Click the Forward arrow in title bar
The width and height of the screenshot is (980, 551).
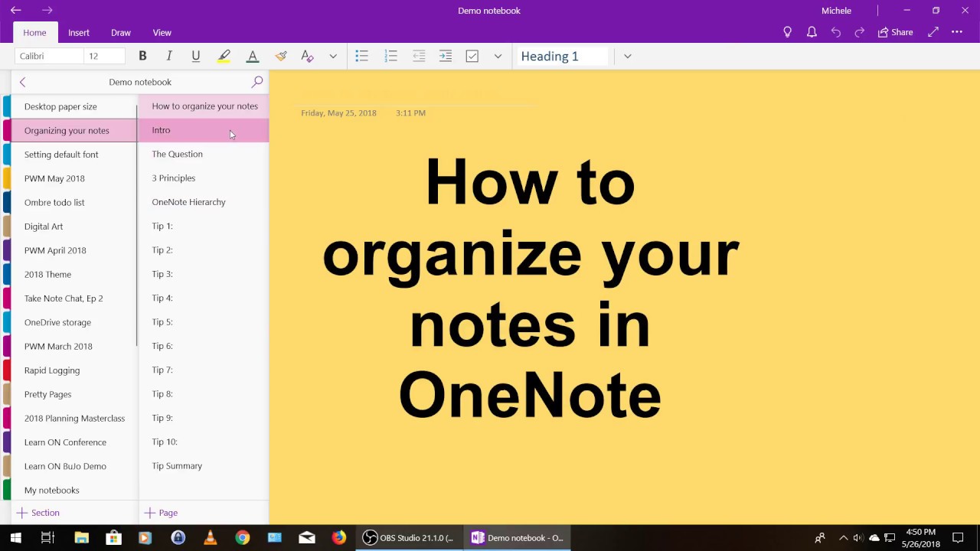(47, 11)
